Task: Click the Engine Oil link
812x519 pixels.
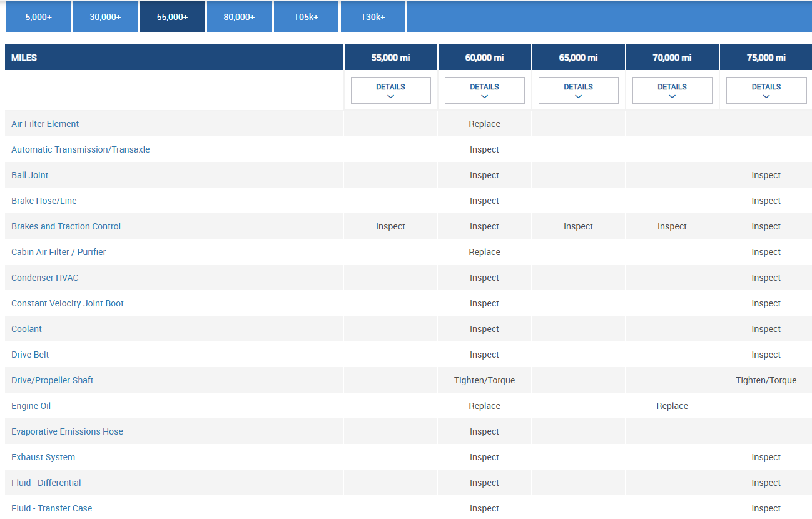Action: [x=31, y=406]
